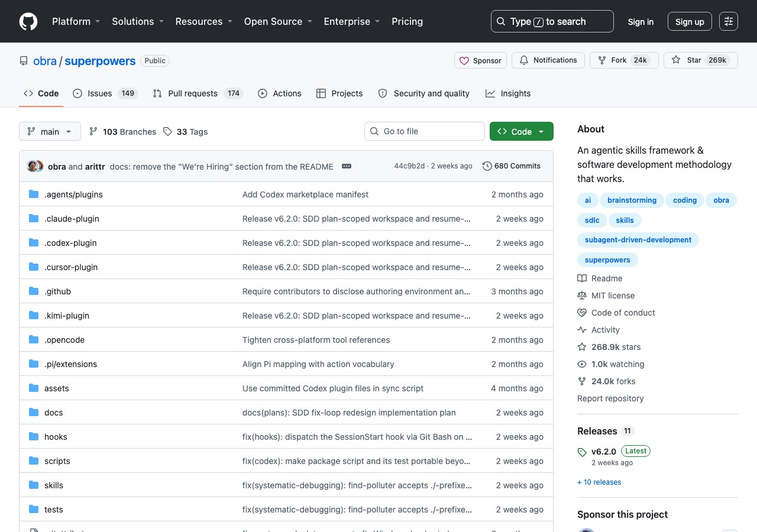Click the Sign up button
The width and height of the screenshot is (757, 532).
690,21
